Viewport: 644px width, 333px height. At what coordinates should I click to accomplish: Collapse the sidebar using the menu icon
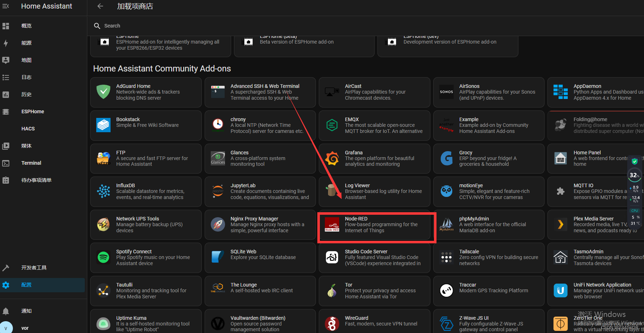click(6, 6)
